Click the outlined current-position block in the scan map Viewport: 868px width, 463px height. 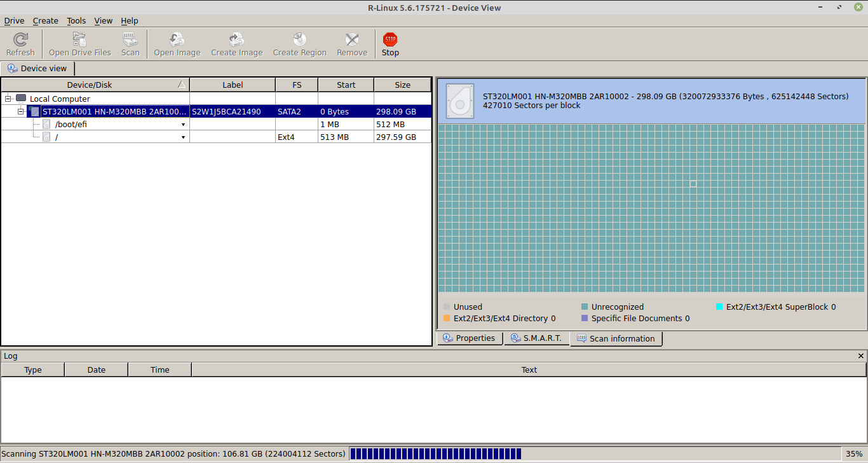tap(693, 184)
